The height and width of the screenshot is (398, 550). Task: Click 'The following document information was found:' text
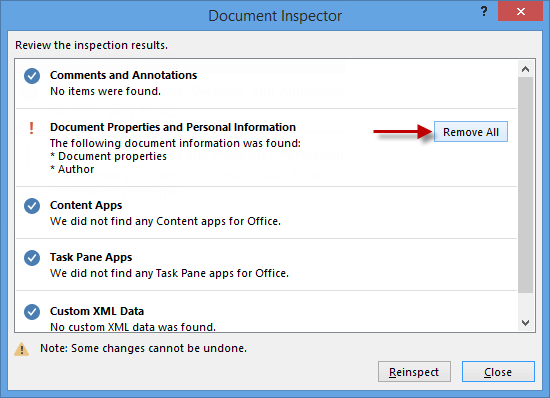point(175,143)
